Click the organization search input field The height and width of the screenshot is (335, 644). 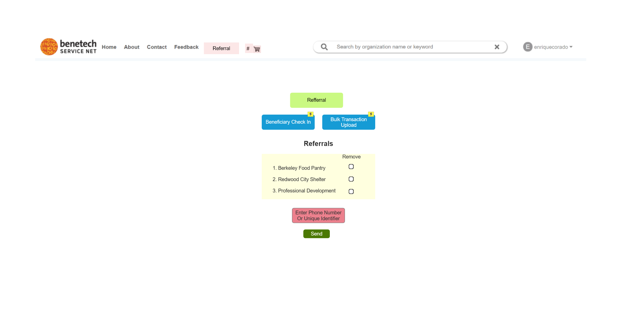pyautogui.click(x=403, y=47)
